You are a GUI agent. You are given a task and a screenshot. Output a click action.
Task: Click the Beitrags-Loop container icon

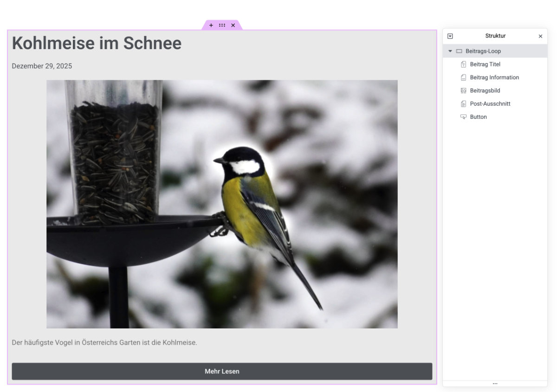coord(459,51)
